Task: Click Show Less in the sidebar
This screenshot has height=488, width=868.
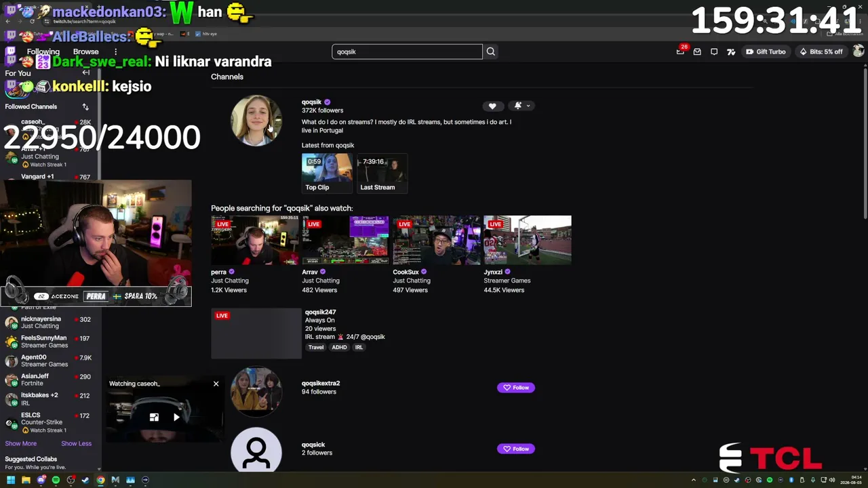Action: click(x=76, y=443)
